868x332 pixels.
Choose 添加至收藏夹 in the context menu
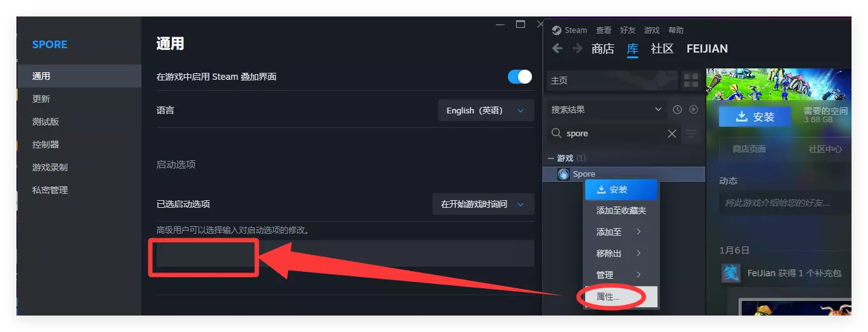(x=622, y=210)
